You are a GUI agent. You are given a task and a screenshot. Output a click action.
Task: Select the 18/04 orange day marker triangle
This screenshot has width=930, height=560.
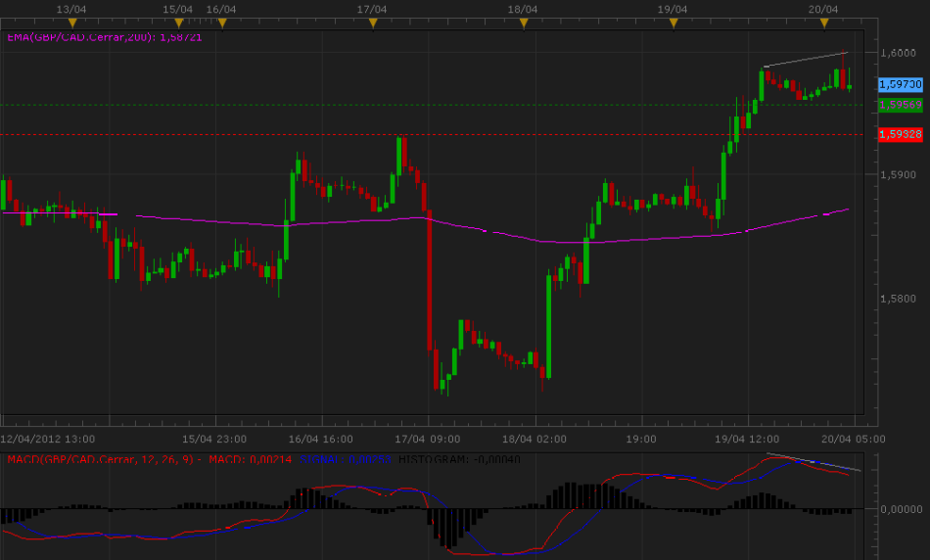click(524, 22)
